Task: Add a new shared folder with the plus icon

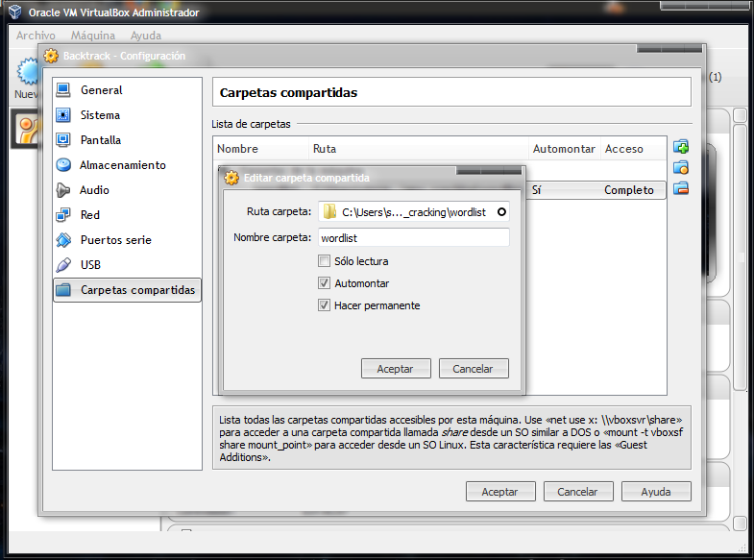Action: pos(681,147)
